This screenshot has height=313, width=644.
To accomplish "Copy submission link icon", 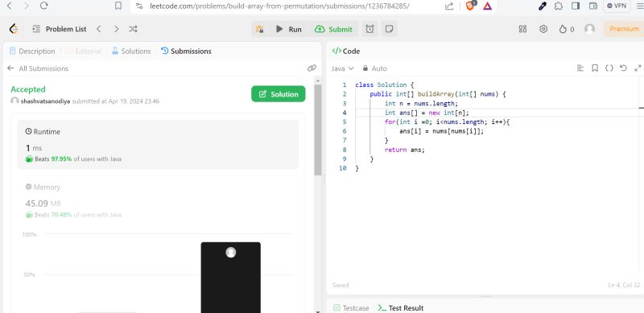I will 312,68.
